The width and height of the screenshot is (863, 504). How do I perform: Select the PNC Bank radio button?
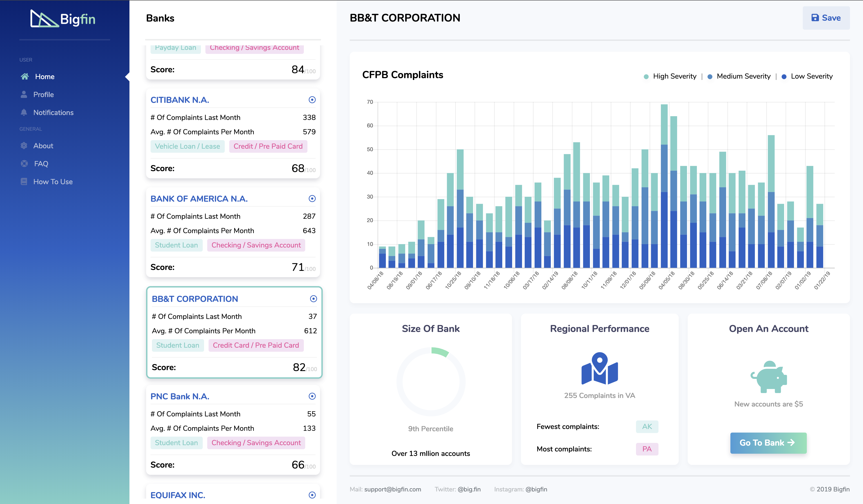click(x=312, y=396)
